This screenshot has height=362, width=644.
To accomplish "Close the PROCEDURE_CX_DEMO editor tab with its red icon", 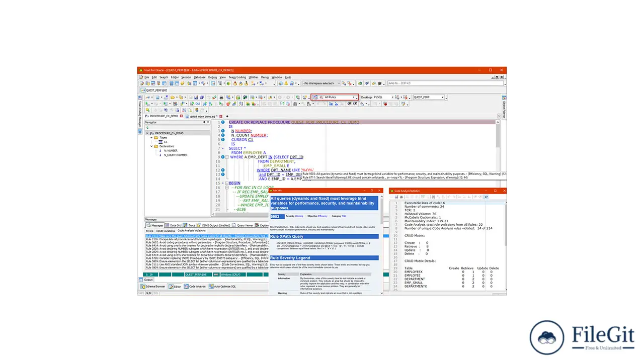I will coord(182,116).
